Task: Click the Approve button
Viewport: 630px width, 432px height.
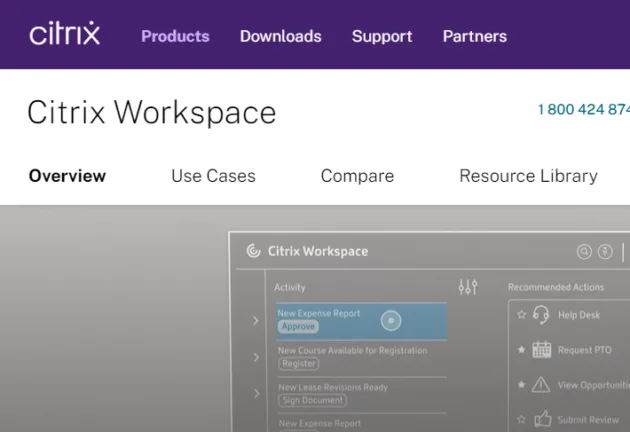Action: click(x=298, y=326)
